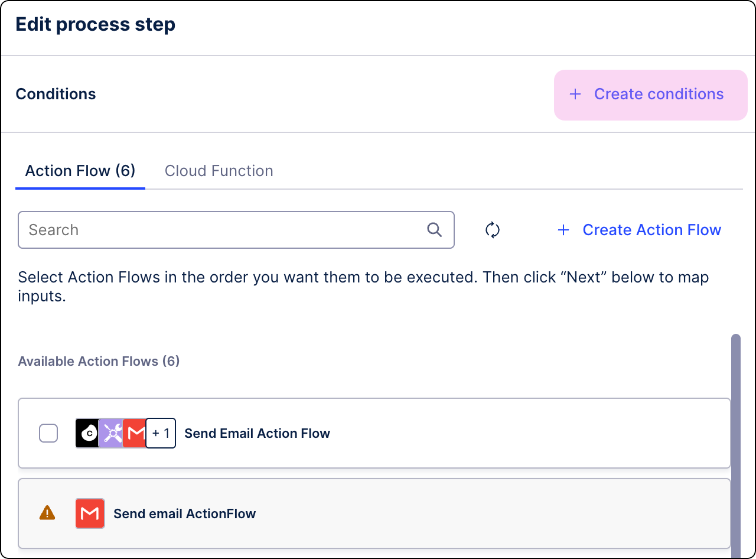Click the purple wrench tools icon
This screenshot has height=559, width=756.
(x=111, y=433)
